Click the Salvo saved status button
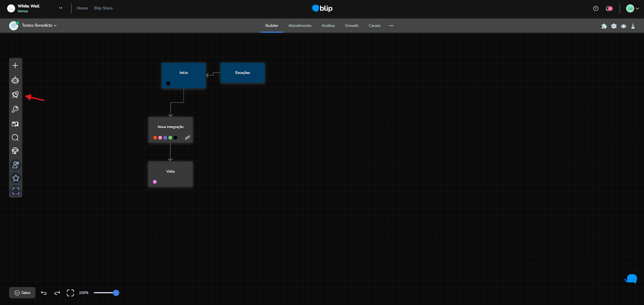Image resolution: width=644 pixels, height=305 pixels. point(23,293)
